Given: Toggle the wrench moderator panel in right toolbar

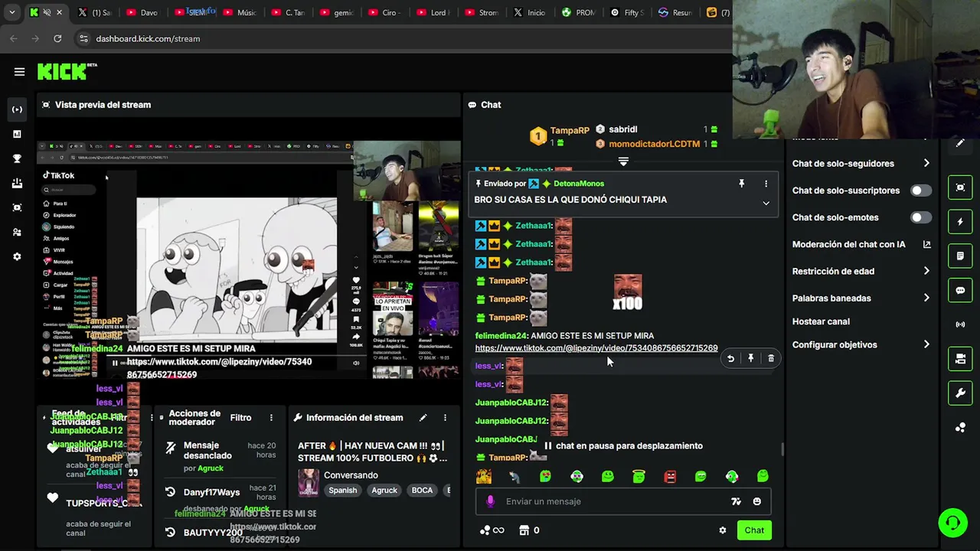Looking at the screenshot, I should 960,393.
